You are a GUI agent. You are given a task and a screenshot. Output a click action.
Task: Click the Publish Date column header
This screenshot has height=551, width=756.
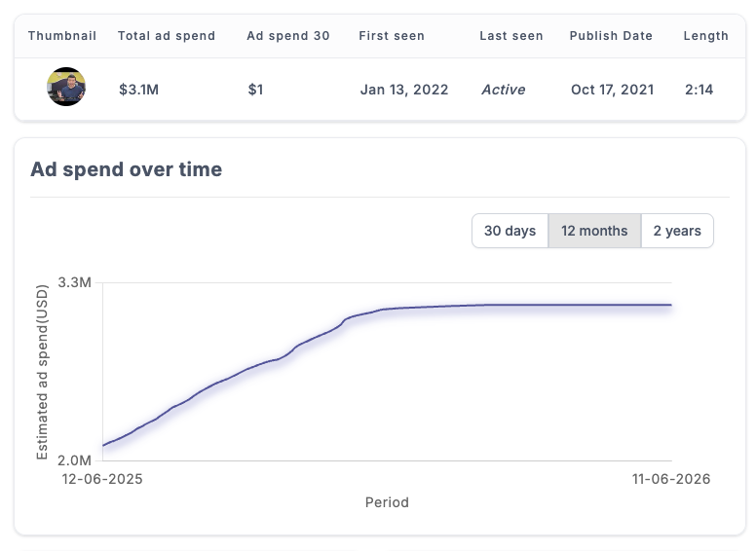611,36
